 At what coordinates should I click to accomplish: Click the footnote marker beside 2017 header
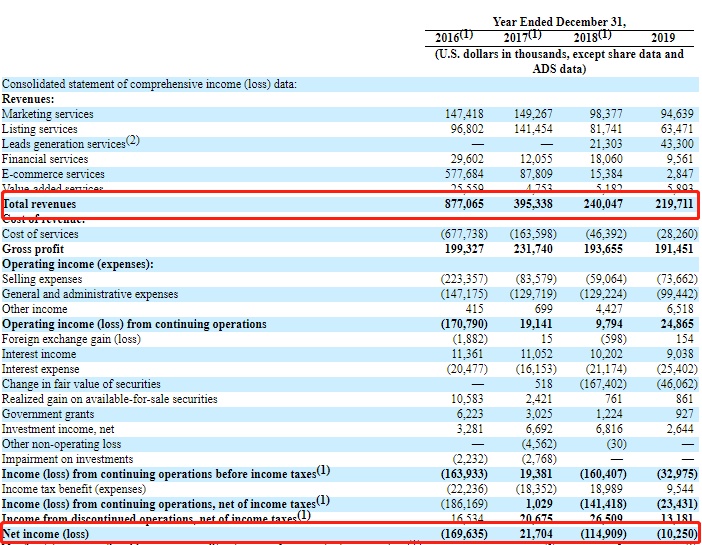click(541, 34)
